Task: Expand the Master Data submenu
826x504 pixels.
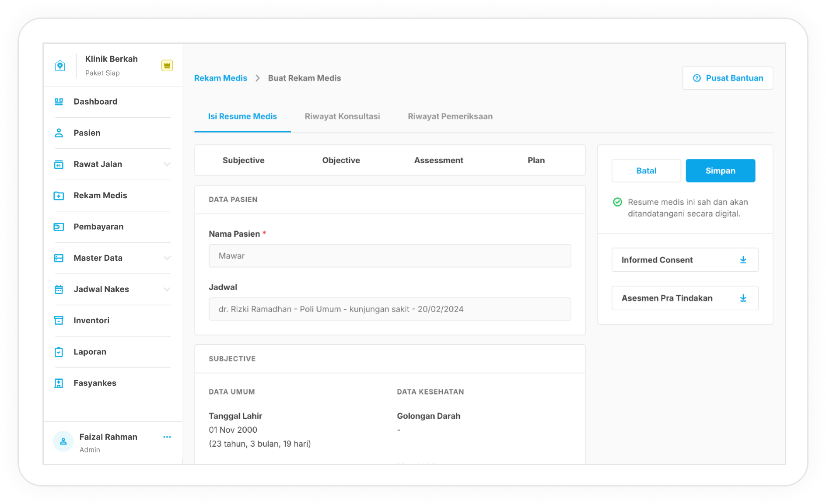Action: tap(167, 258)
